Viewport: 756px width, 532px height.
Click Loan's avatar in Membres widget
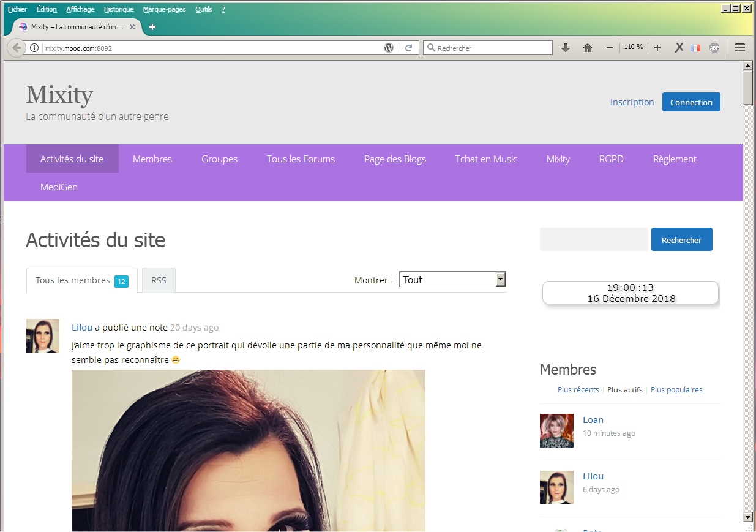(x=556, y=430)
